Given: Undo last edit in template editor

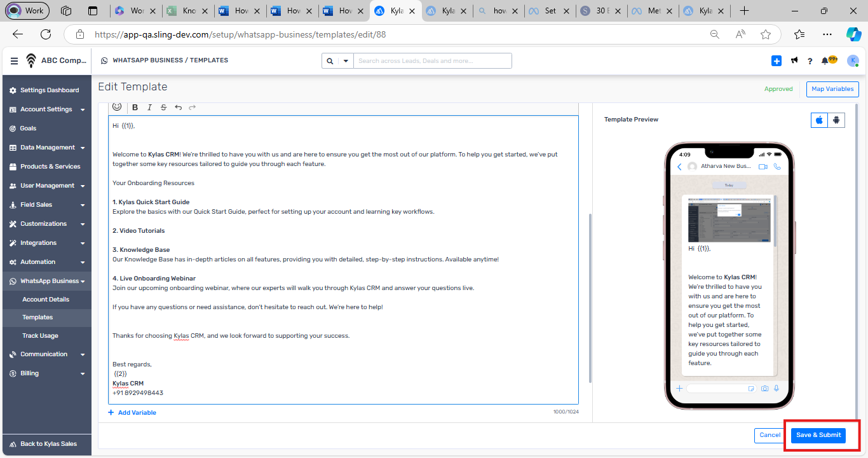Looking at the screenshot, I should pyautogui.click(x=178, y=108).
